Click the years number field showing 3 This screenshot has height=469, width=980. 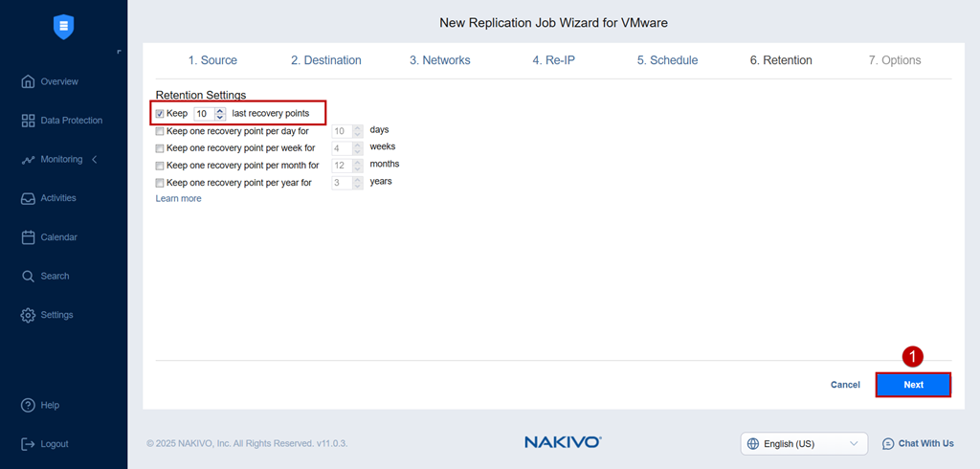[343, 183]
